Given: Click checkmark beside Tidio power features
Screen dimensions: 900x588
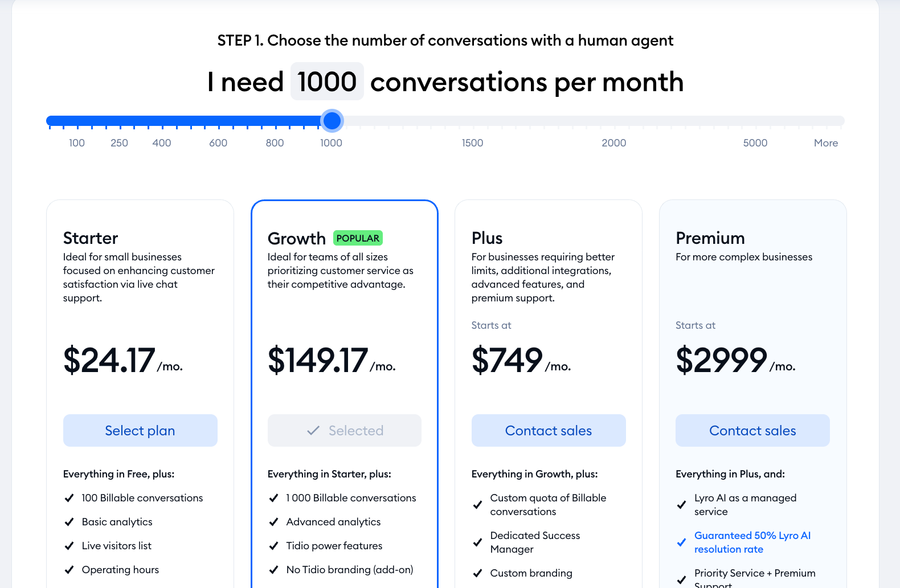Looking at the screenshot, I should click(x=274, y=546).
